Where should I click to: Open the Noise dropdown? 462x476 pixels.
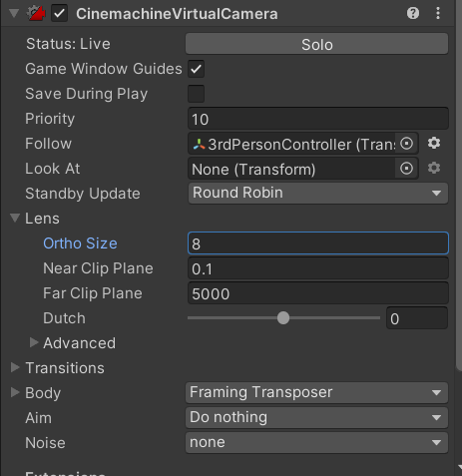coord(316,442)
